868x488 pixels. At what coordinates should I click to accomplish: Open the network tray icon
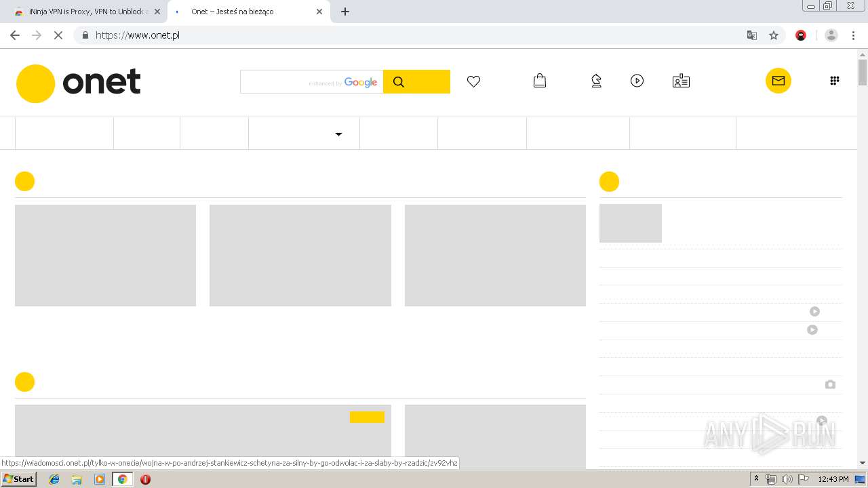[770, 479]
